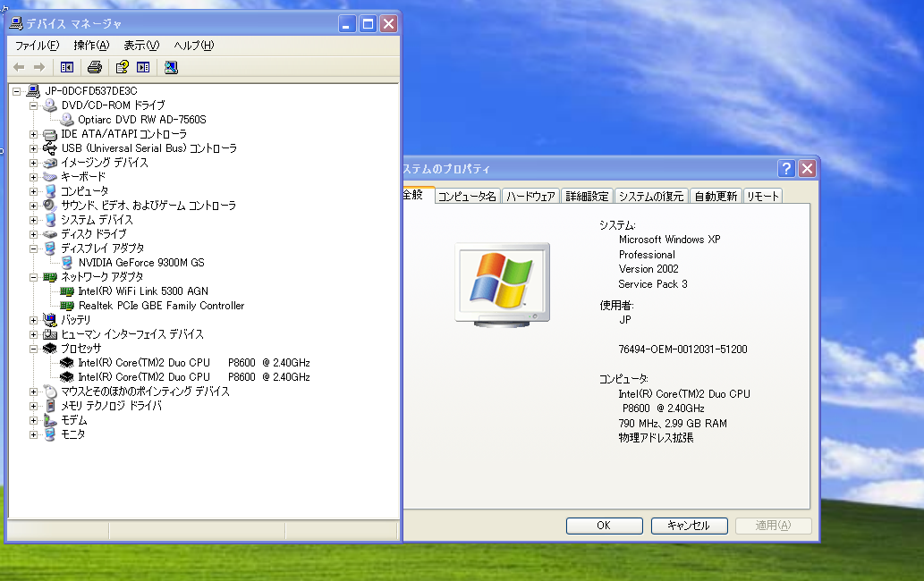Toggle the console tree toolbar icon
924x581 pixels.
click(66, 67)
